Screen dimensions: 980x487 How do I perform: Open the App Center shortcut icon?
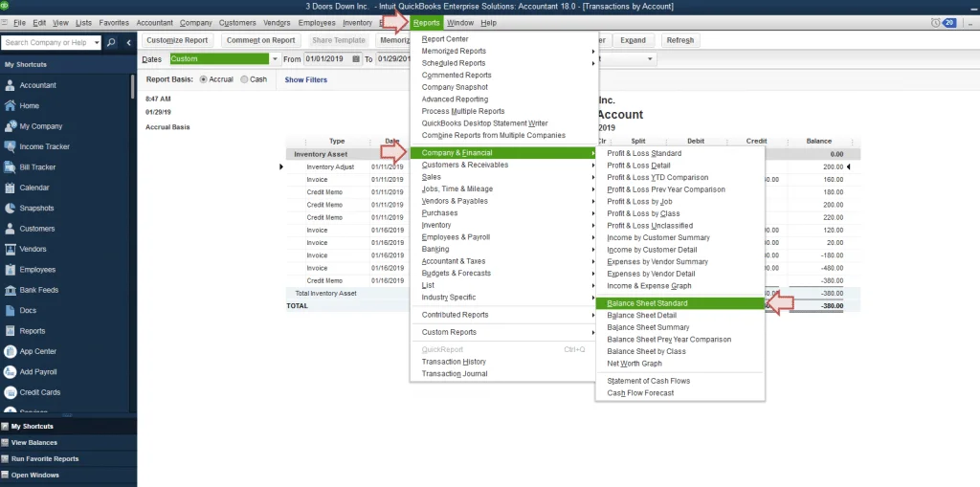pos(11,351)
